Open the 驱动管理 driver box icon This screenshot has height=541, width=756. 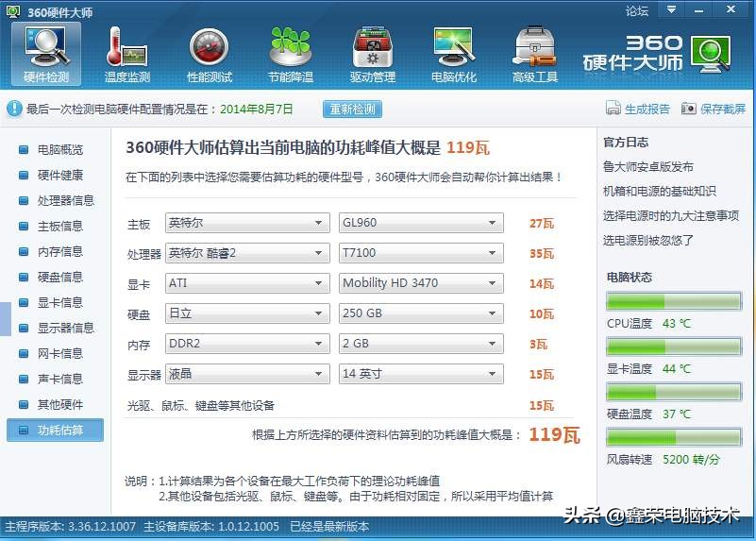(x=372, y=47)
